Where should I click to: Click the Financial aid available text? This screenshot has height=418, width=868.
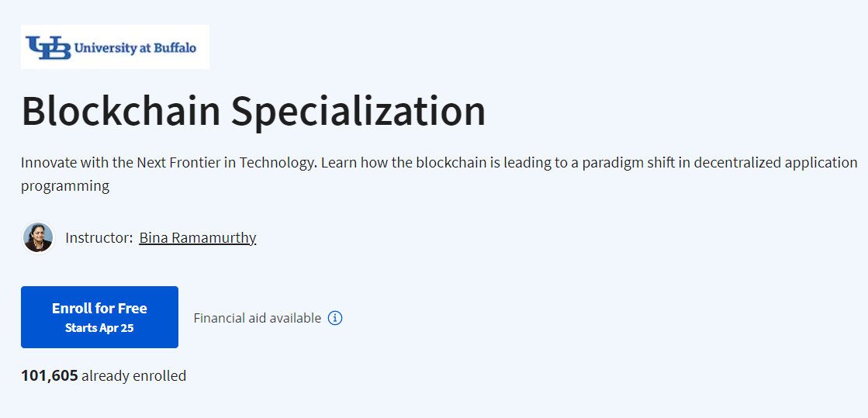point(257,318)
